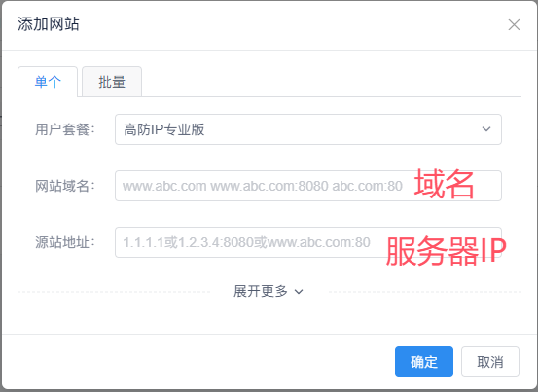Click the down chevron beside 展开更多

[x=299, y=292]
